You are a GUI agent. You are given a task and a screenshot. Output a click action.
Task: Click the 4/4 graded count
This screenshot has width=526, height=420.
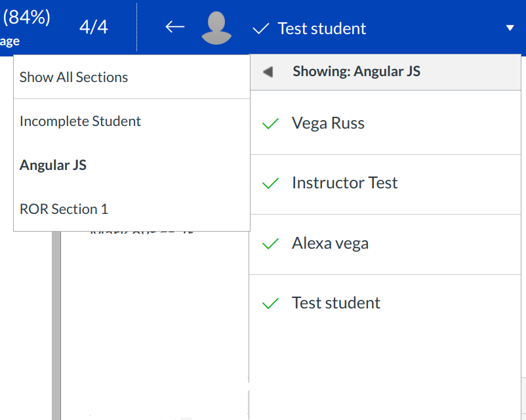[93, 28]
